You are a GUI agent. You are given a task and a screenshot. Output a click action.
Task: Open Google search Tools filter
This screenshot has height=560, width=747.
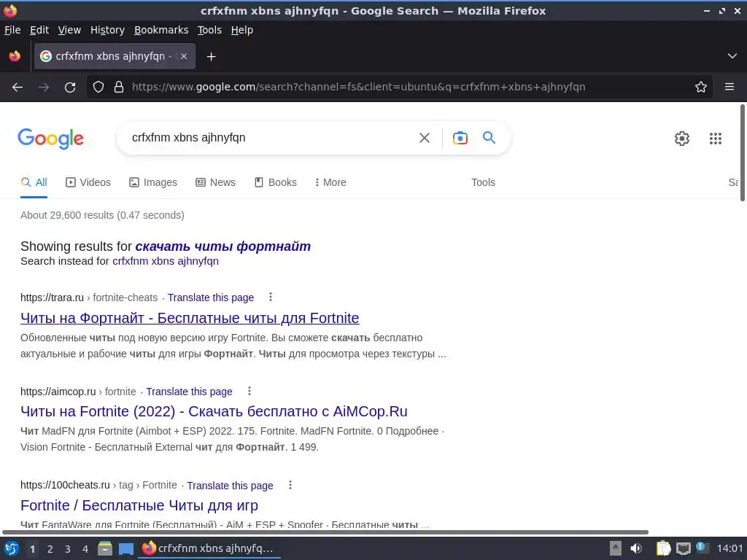click(483, 182)
